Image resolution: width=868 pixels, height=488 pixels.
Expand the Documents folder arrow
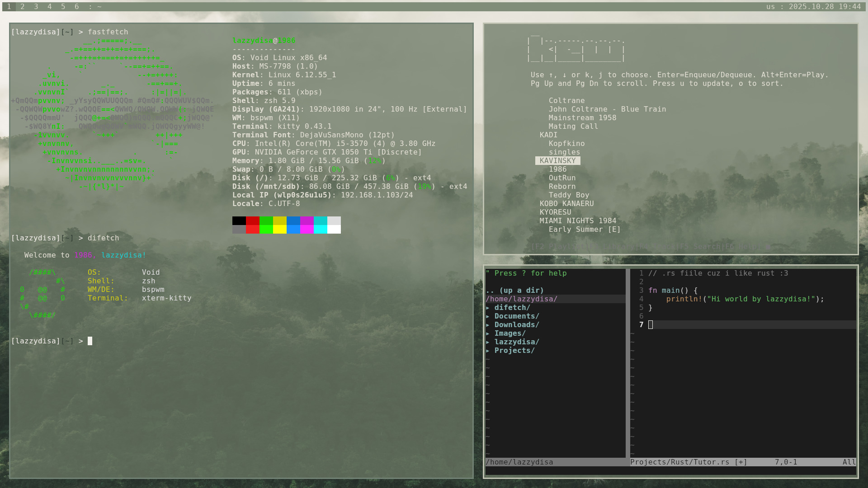pos(488,316)
